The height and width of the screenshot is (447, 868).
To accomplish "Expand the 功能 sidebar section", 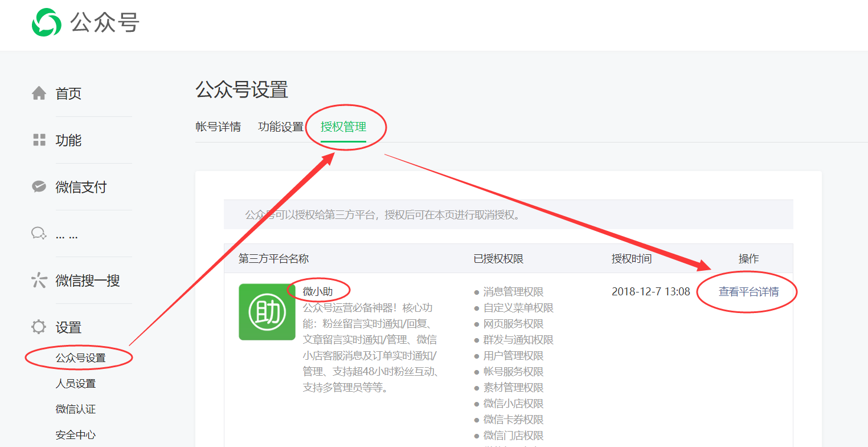I will (x=68, y=140).
